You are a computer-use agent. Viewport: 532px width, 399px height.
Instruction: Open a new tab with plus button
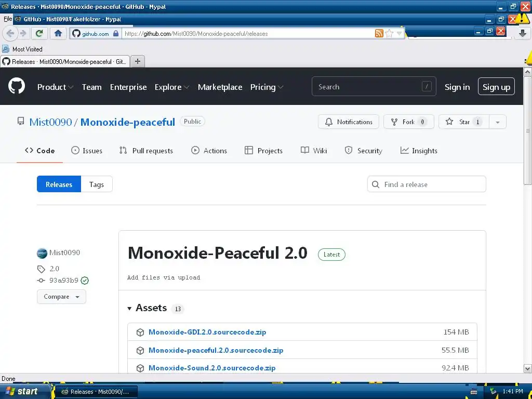(x=137, y=61)
